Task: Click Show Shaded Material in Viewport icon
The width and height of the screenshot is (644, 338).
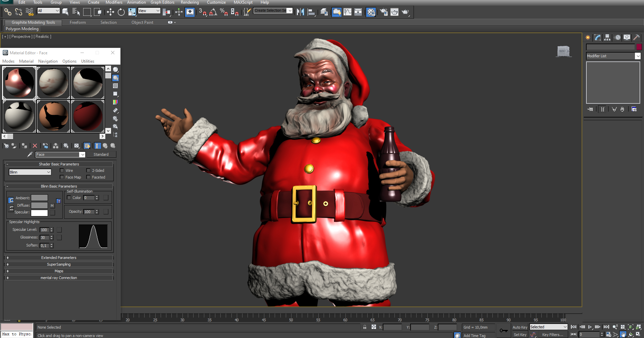Action: tap(87, 146)
